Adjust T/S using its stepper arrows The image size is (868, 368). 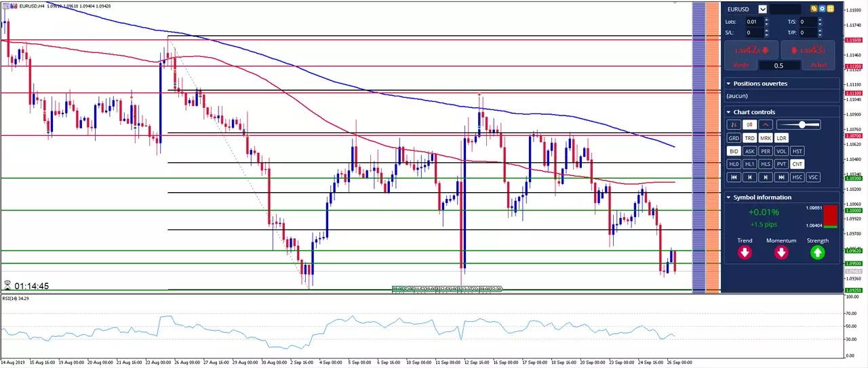820,22
